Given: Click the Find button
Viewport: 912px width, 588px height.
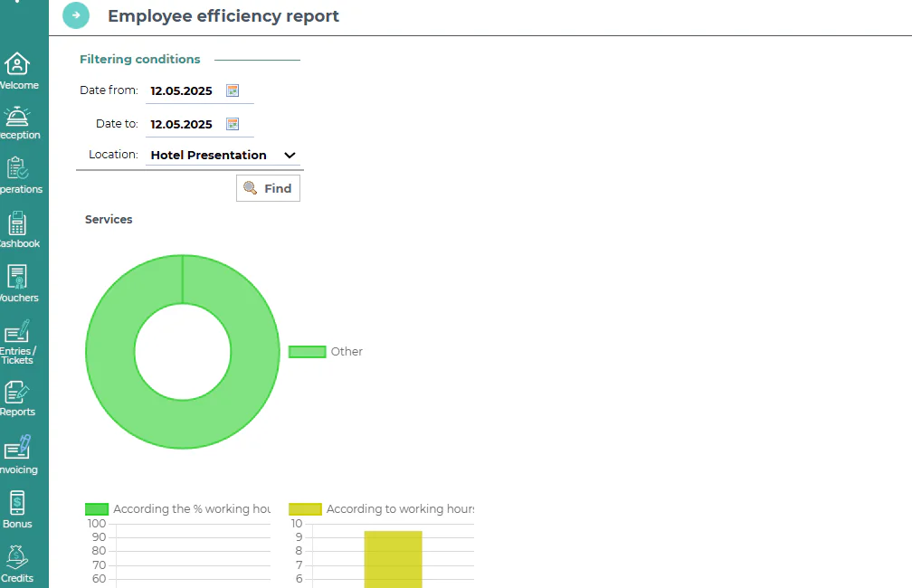Looking at the screenshot, I should [268, 188].
